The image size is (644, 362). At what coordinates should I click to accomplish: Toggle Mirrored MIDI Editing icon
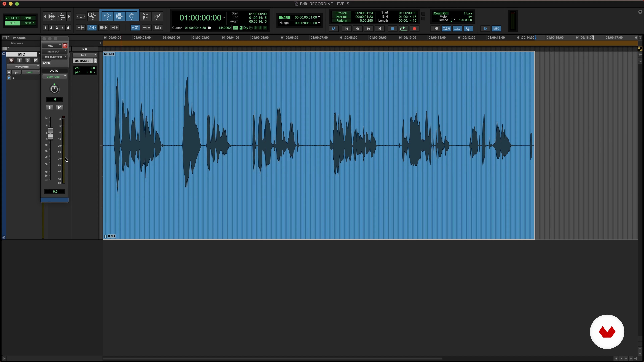(147, 27)
